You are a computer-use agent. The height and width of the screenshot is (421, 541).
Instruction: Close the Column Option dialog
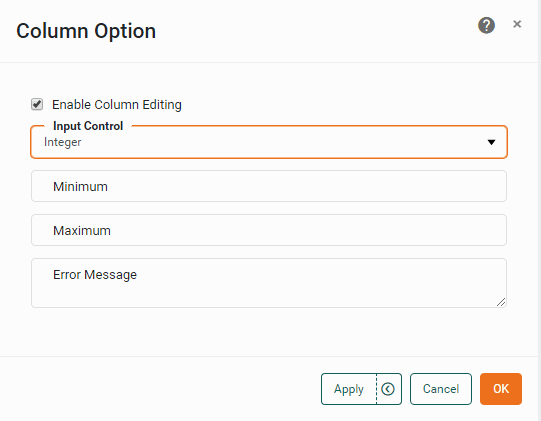tap(517, 24)
